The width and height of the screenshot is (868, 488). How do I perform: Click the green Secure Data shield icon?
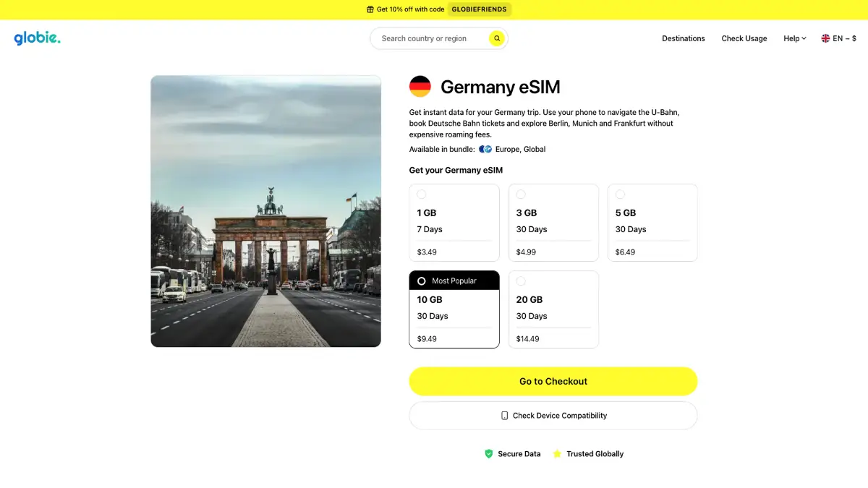tap(489, 454)
